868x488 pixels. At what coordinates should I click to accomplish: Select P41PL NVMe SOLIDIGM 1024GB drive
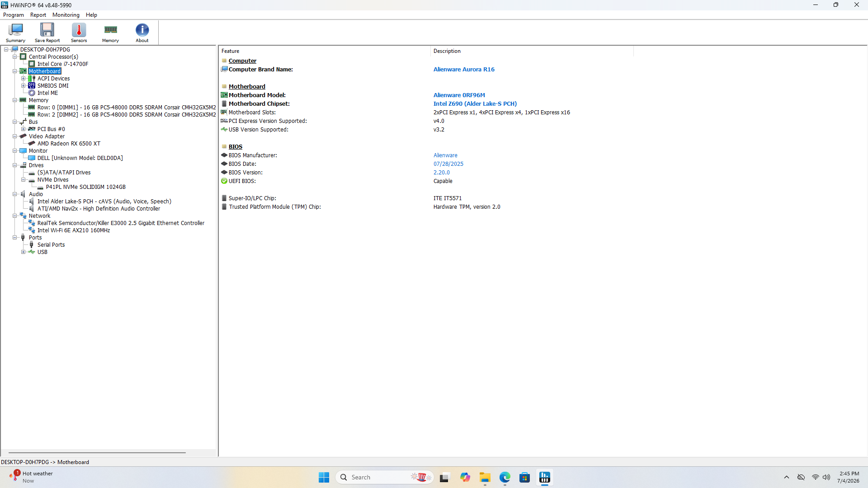tap(86, 187)
